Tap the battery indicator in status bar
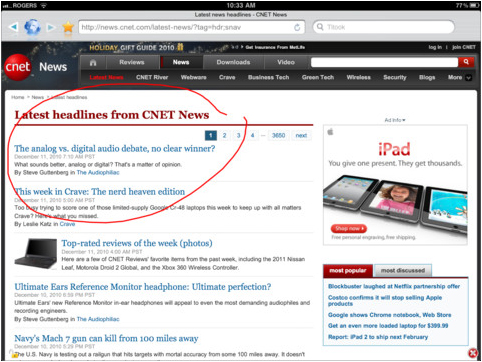Viewport: 482px width, 362px height. tap(473, 6)
